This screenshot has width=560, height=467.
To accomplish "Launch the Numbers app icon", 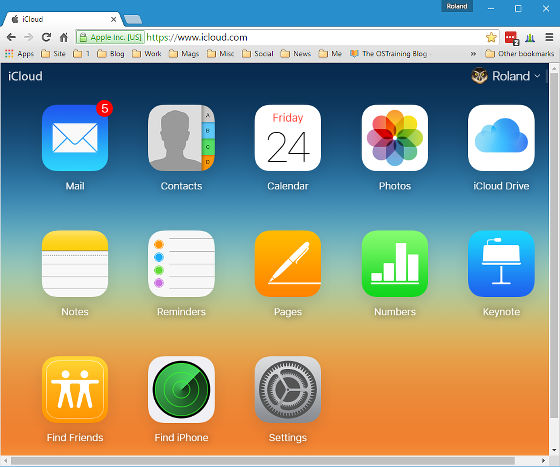I will [395, 263].
